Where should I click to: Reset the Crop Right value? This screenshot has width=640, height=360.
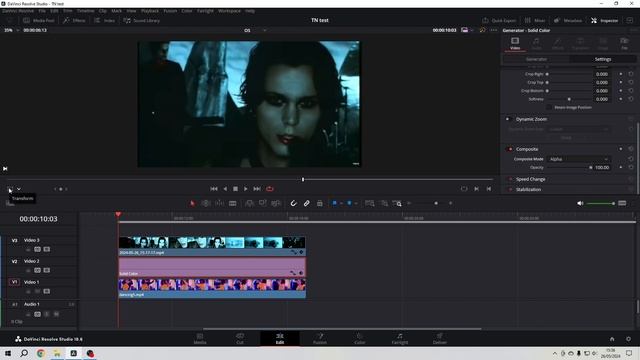click(x=631, y=74)
